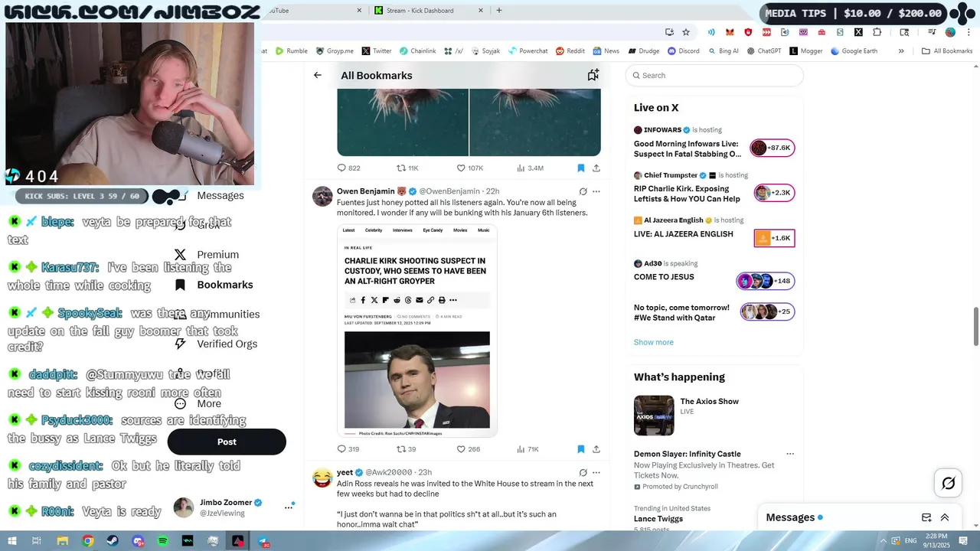The image size is (980, 551).
Task: Click the X search field
Action: [714, 75]
